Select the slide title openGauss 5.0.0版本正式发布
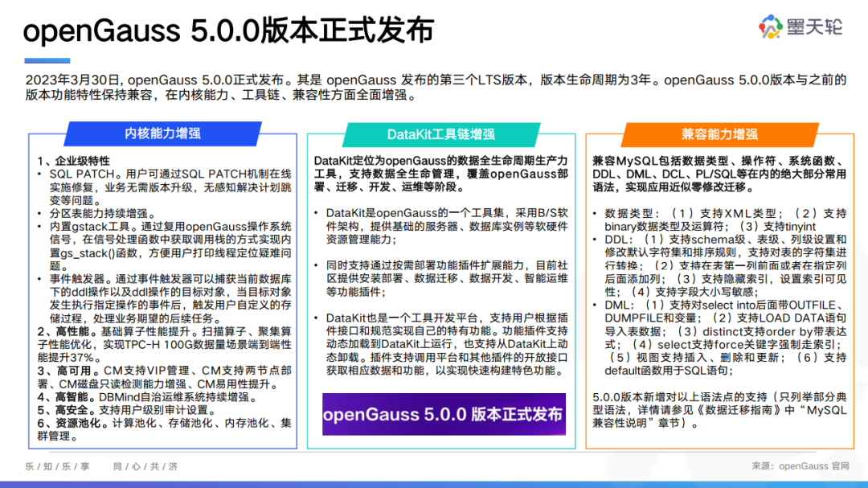868x488 pixels. (x=228, y=31)
